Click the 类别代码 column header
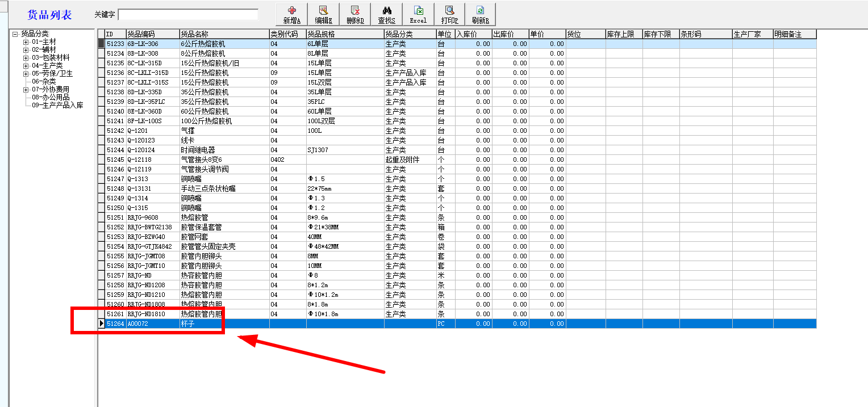Viewport: 868px width, 407px height. click(x=287, y=34)
